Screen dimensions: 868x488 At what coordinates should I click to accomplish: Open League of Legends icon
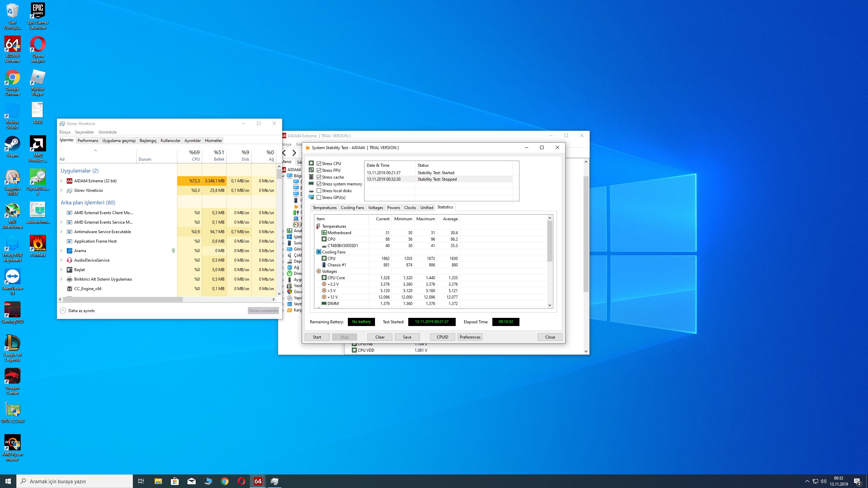(13, 348)
